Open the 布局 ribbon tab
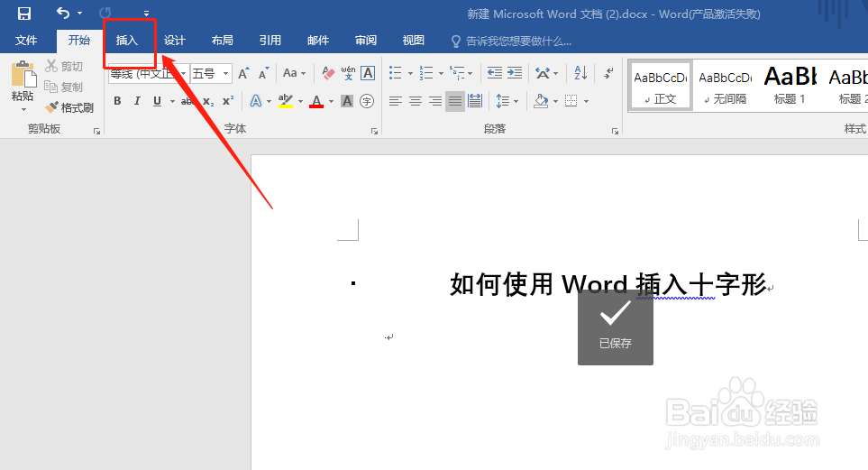This screenshot has width=868, height=470. point(222,41)
